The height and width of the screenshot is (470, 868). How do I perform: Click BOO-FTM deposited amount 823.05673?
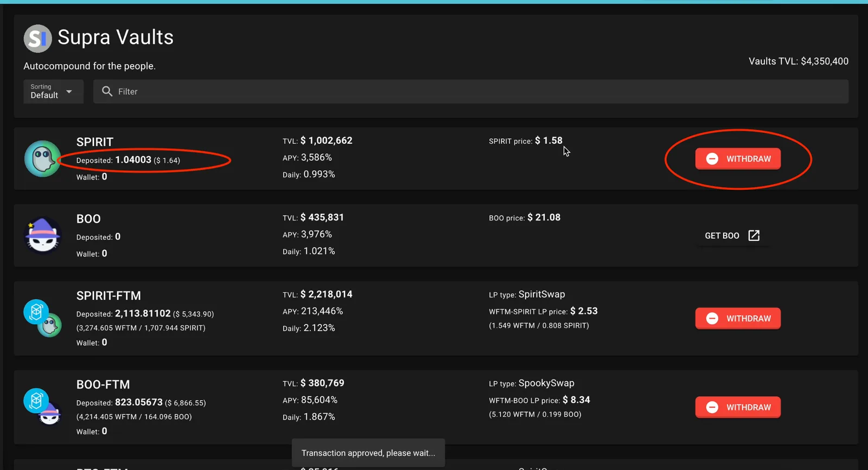pos(139,402)
